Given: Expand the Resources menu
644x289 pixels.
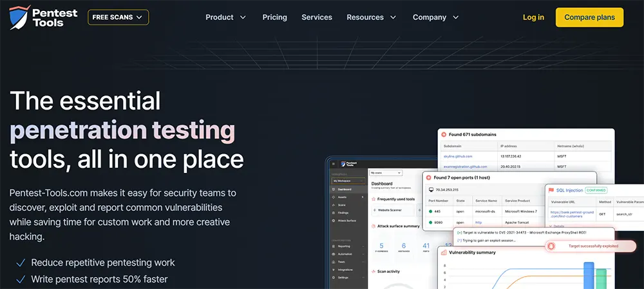Looking at the screenshot, I should 372,17.
